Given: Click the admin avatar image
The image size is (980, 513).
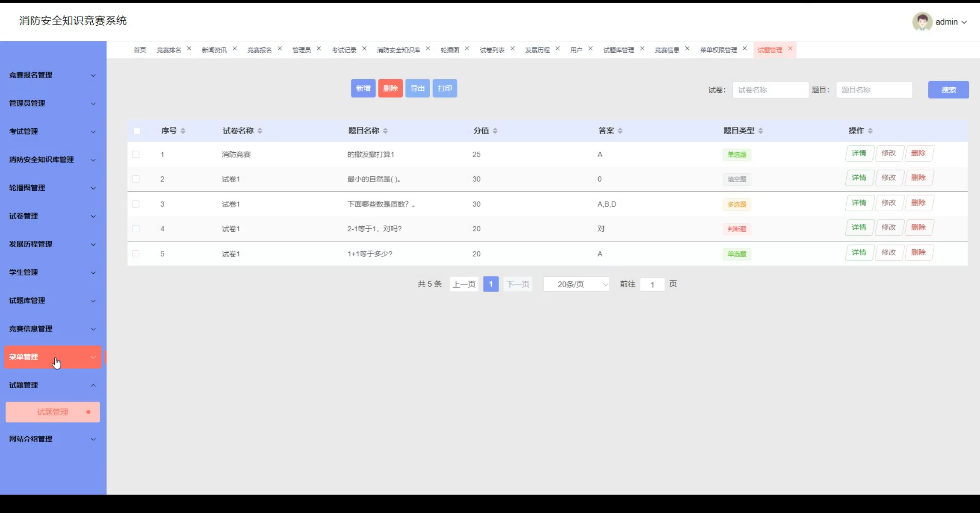Looking at the screenshot, I should [922, 22].
